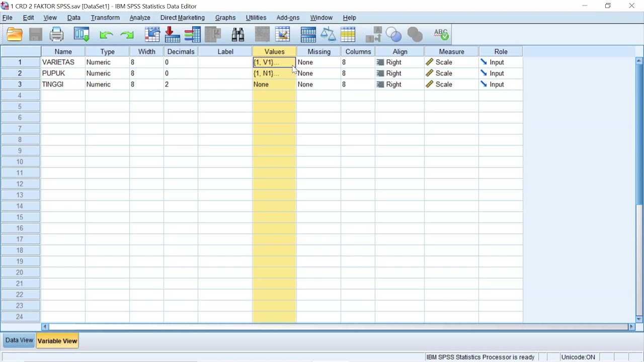Screen dimensions: 644x362
Task: Click the Undo arrow icon
Action: [106, 35]
